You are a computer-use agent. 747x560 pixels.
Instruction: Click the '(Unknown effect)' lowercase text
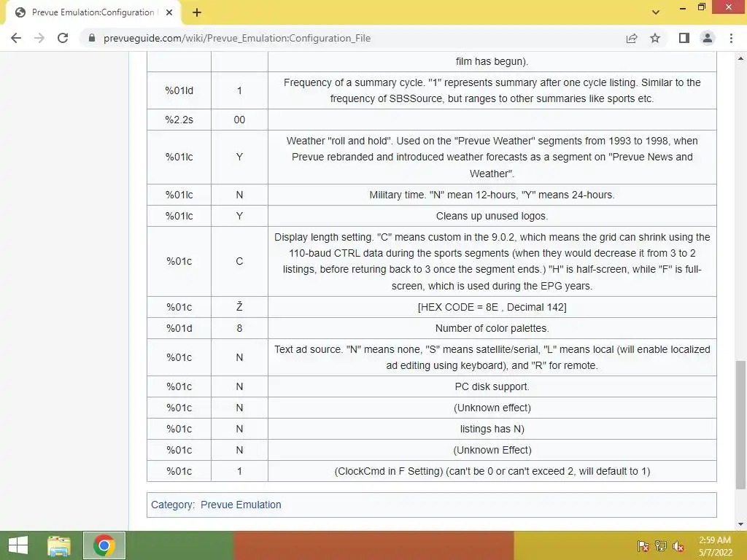point(492,408)
